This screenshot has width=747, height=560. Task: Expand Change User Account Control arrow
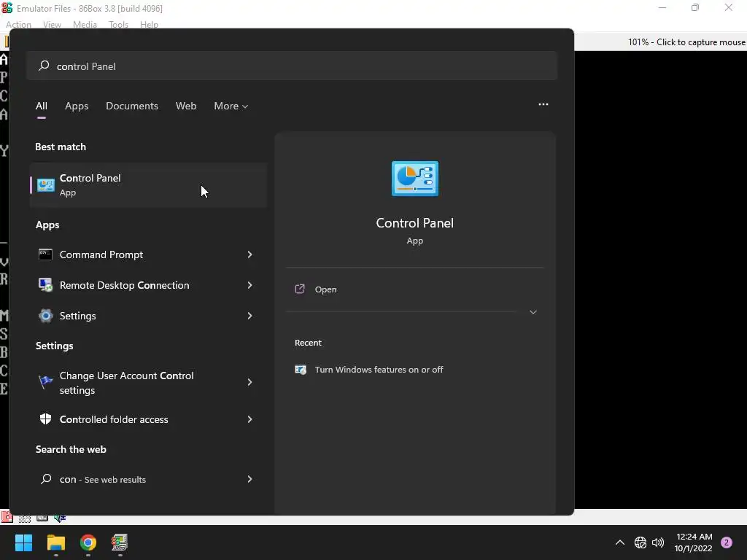(249, 382)
